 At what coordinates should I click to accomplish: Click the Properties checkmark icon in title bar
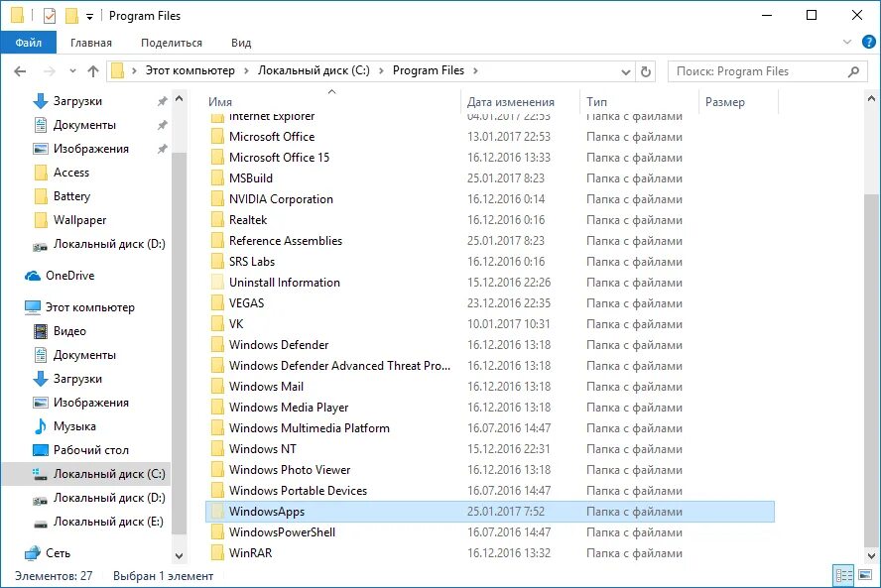pyautogui.click(x=50, y=16)
